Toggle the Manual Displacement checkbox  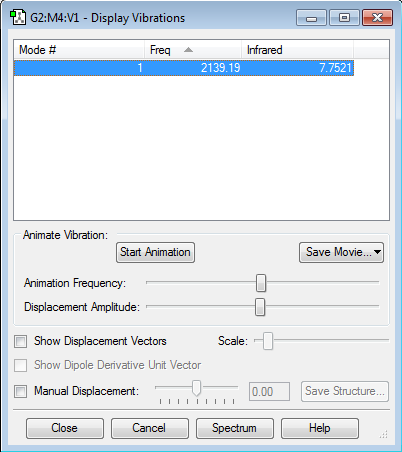coord(20,391)
